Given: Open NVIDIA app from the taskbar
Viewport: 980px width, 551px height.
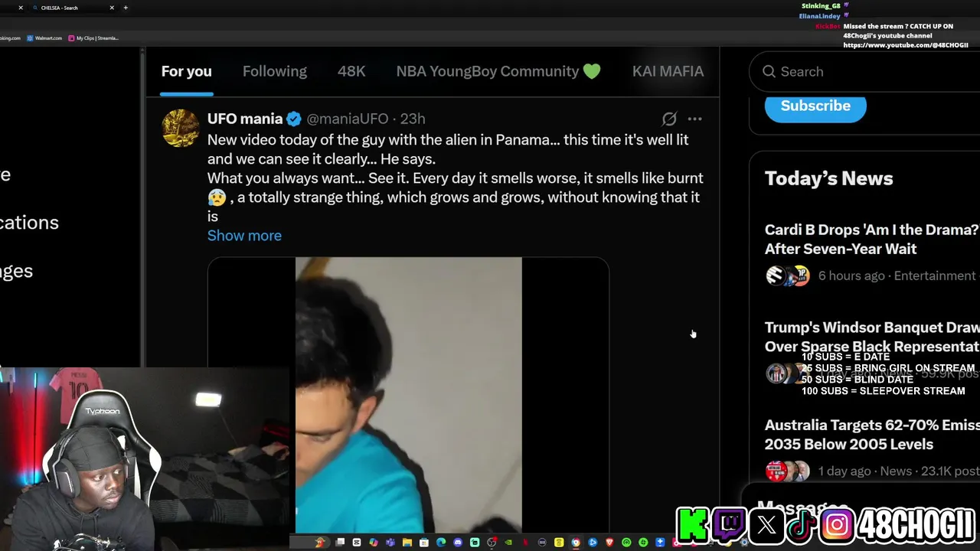Looking at the screenshot, I should pos(508,543).
